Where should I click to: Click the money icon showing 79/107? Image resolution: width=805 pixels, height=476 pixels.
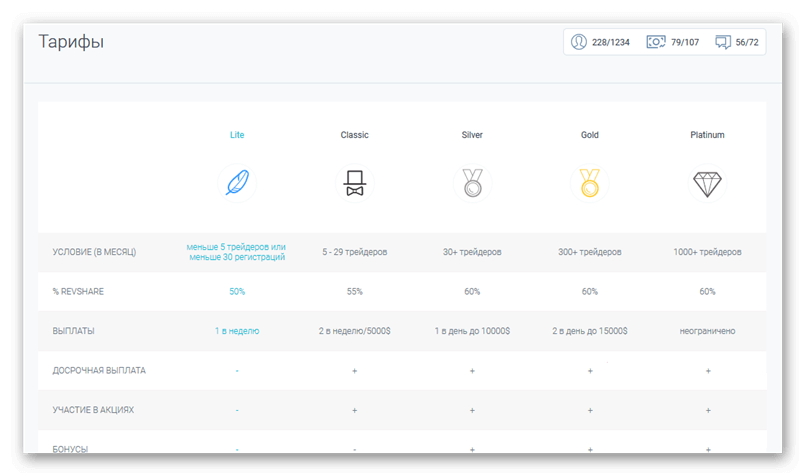pyautogui.click(x=656, y=42)
